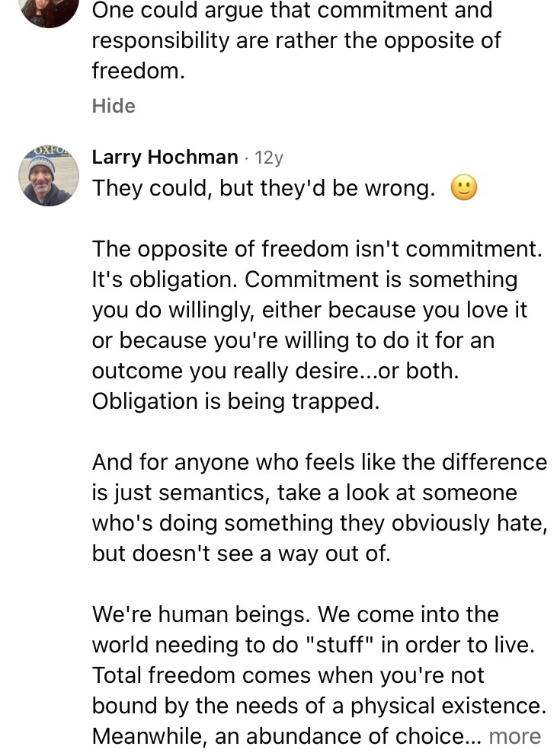
Task: Click the smiley face emoji
Action: point(464,188)
